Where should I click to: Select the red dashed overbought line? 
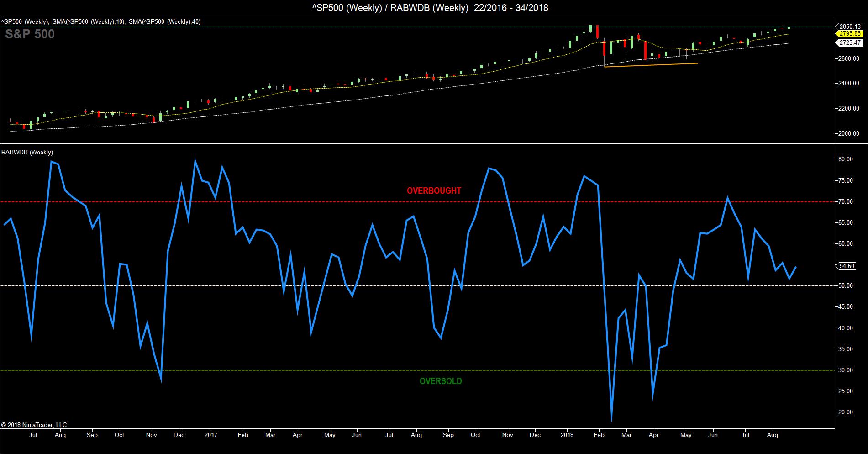pos(417,201)
